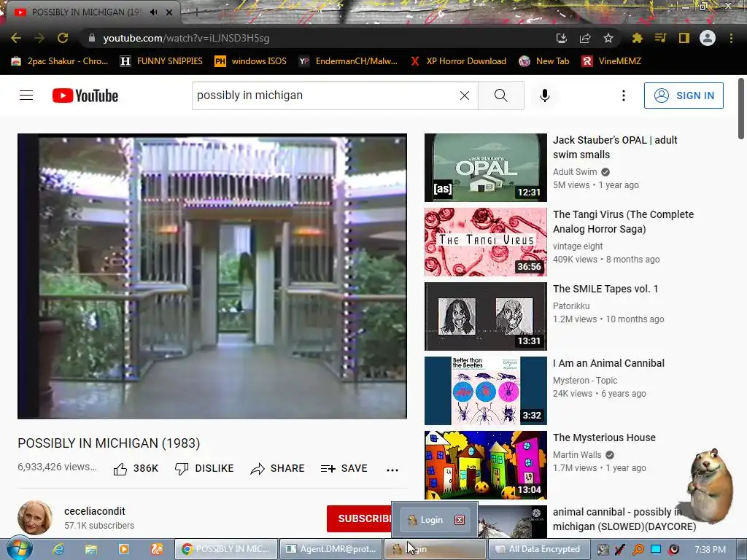
Task: Click the share page icon in address bar
Action: coord(585,38)
